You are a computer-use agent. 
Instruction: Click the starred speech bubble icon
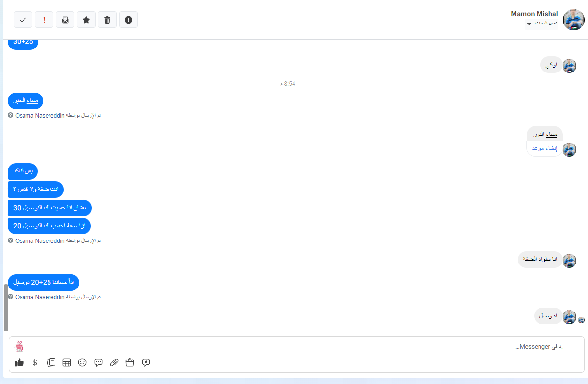pyautogui.click(x=146, y=362)
